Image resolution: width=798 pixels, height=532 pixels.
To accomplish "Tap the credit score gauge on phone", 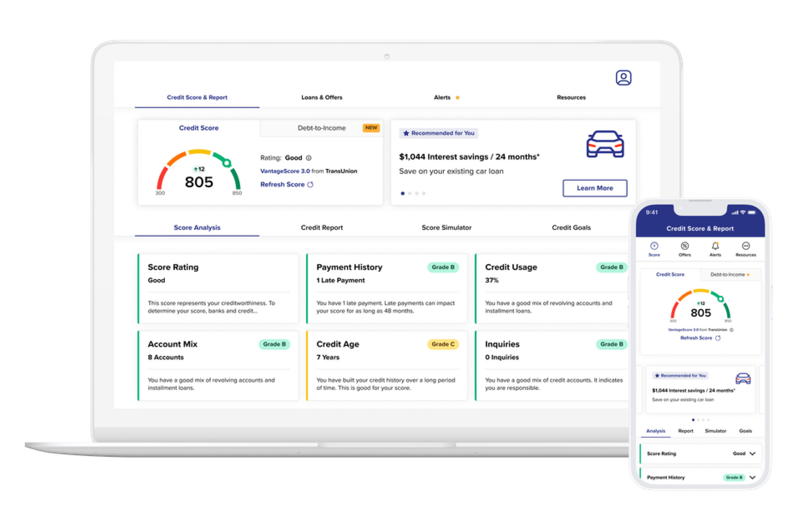I will coord(700,306).
